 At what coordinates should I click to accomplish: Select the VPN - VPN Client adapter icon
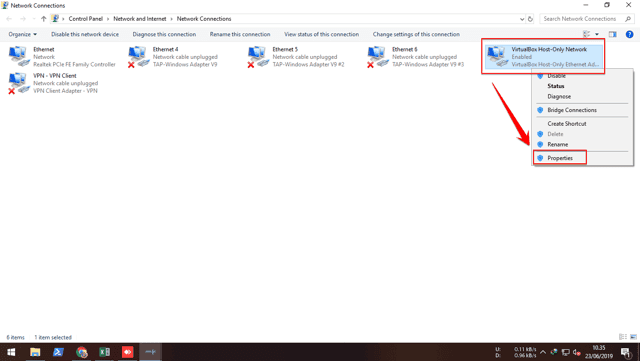coord(19,83)
